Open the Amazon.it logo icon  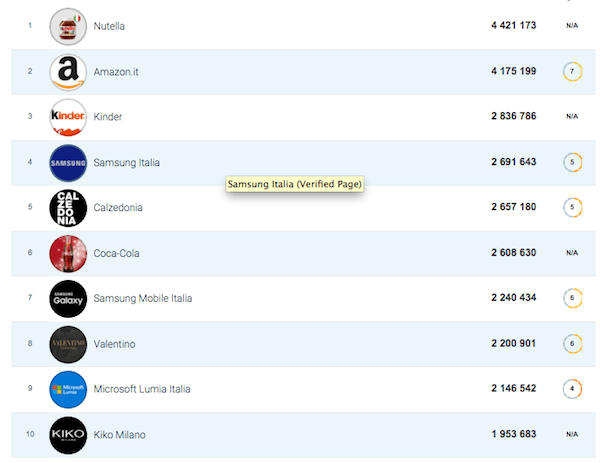point(68,71)
